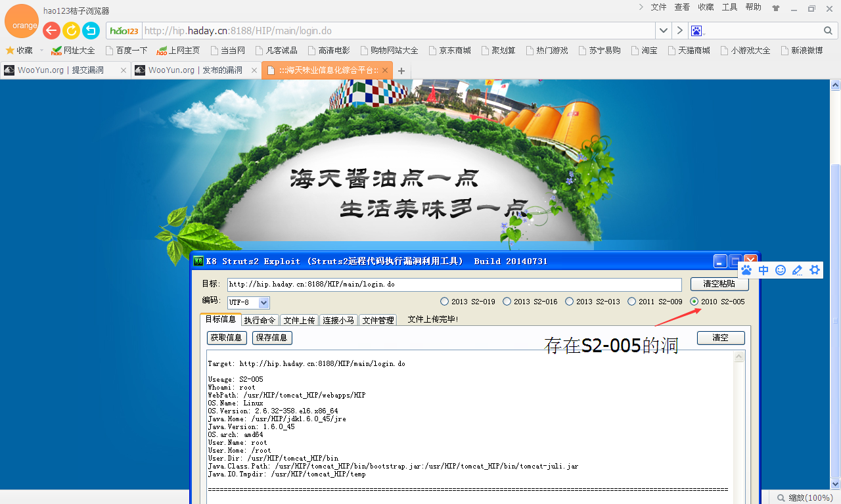Switch to the 连接小马 tab
The height and width of the screenshot is (504, 841).
point(338,320)
